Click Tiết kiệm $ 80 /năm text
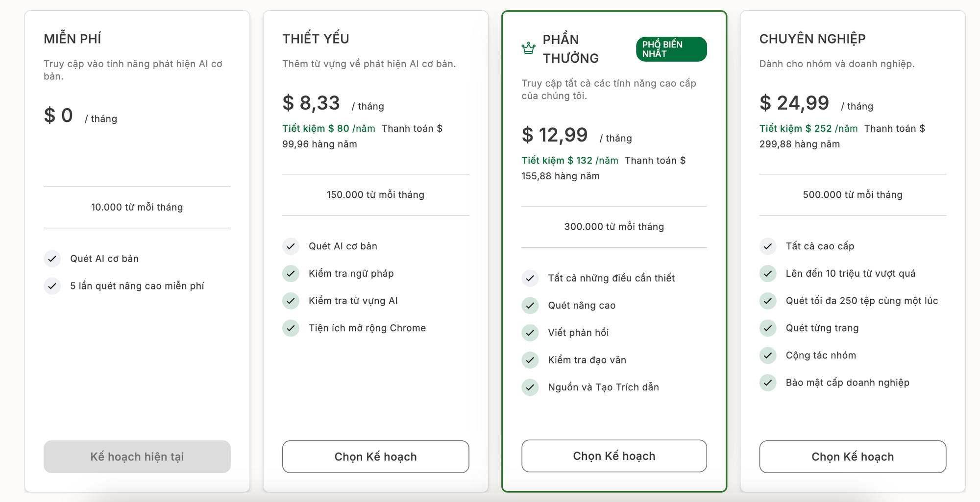980x502 pixels. click(328, 128)
